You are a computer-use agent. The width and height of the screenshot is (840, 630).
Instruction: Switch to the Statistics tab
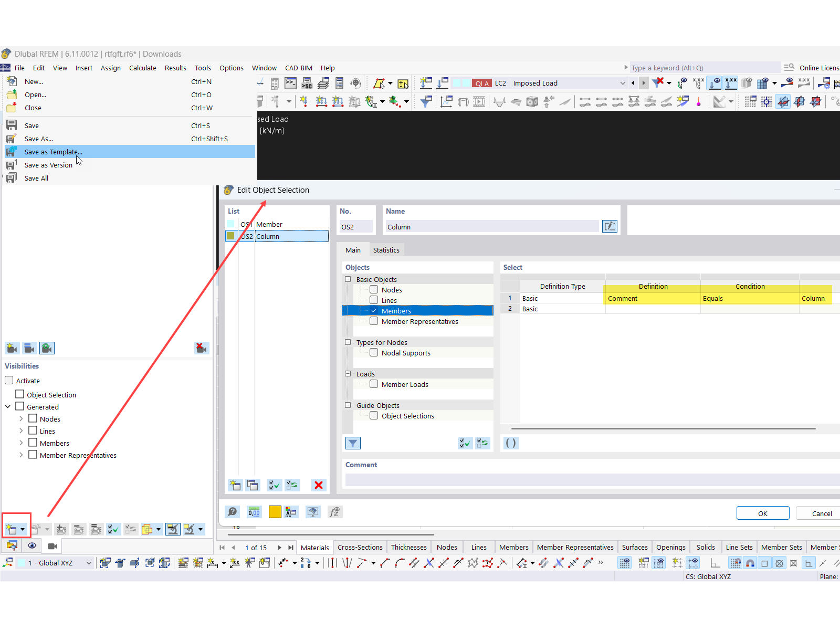pyautogui.click(x=386, y=250)
